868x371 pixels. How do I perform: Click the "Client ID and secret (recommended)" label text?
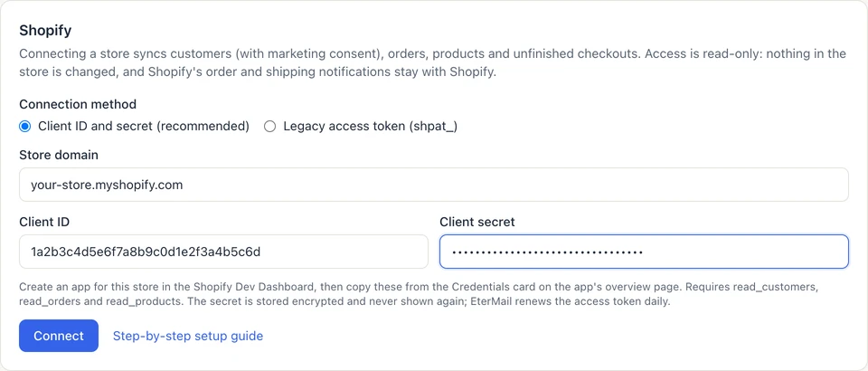coord(144,127)
